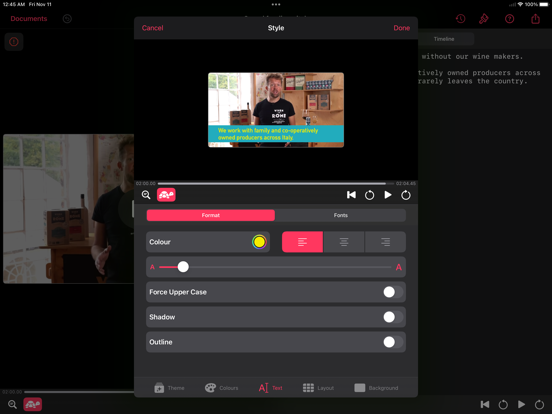Click the turtle slow-speed icon in Style panel
The width and height of the screenshot is (552, 414).
[x=166, y=195]
